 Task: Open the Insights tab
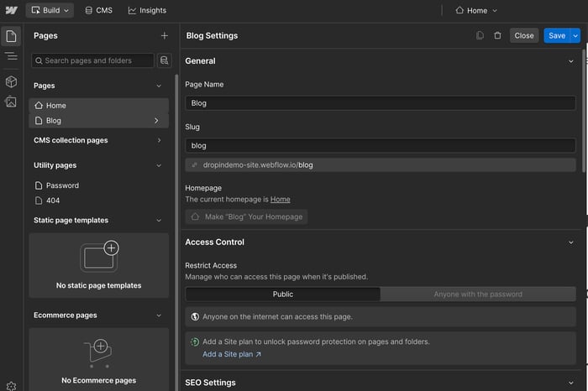(x=147, y=10)
